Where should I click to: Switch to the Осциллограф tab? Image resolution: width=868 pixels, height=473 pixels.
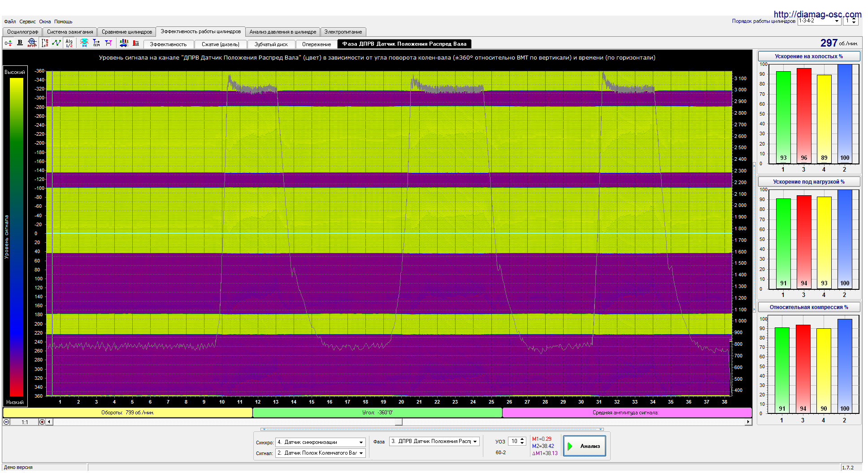[22, 32]
